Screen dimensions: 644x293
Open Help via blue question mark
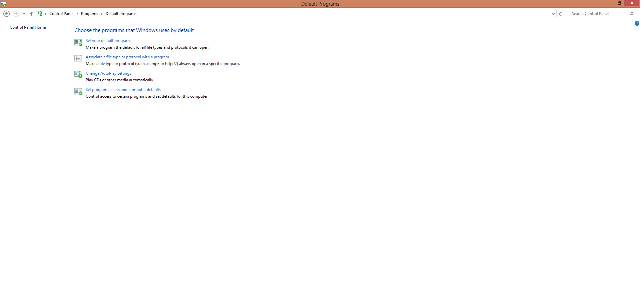pos(637,23)
